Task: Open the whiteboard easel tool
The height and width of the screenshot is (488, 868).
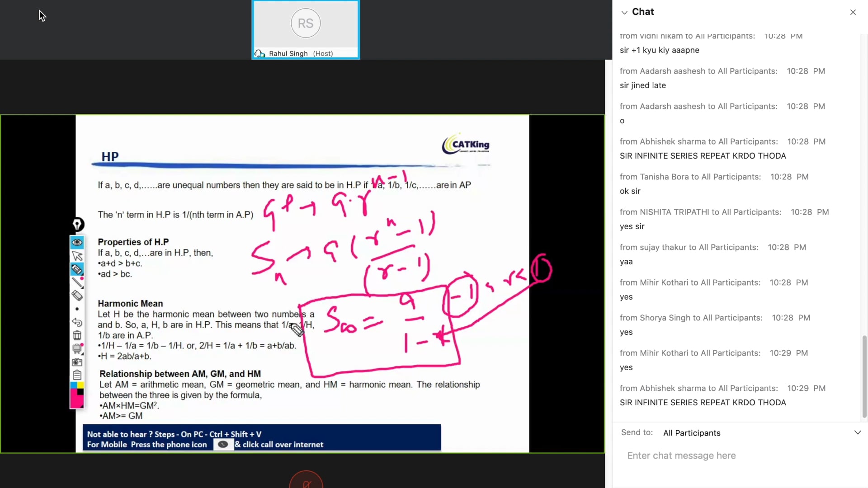Action: [77, 348]
